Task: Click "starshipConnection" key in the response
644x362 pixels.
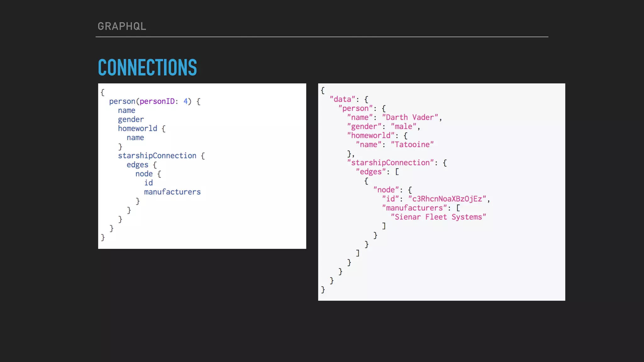Action: click(x=390, y=163)
